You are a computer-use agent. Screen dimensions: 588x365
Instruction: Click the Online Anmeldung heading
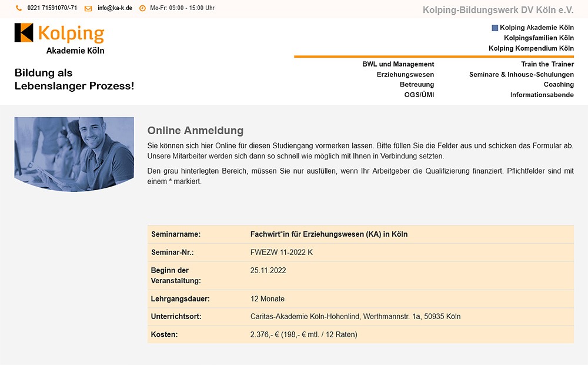(x=195, y=130)
